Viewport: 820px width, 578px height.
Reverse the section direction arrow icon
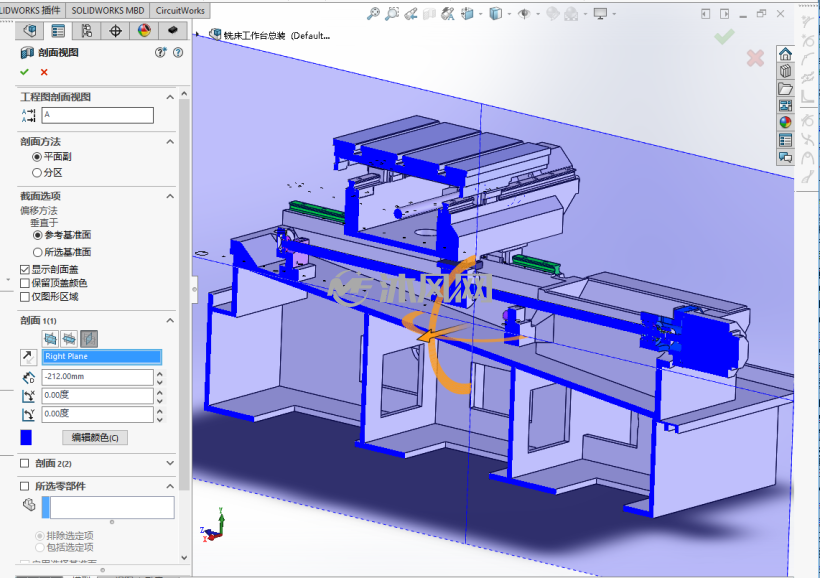28,357
